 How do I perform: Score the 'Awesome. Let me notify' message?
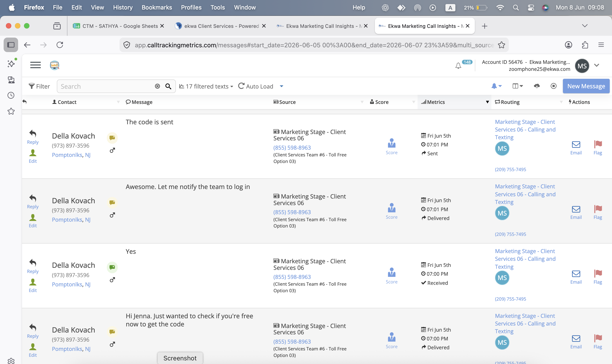coord(392,211)
